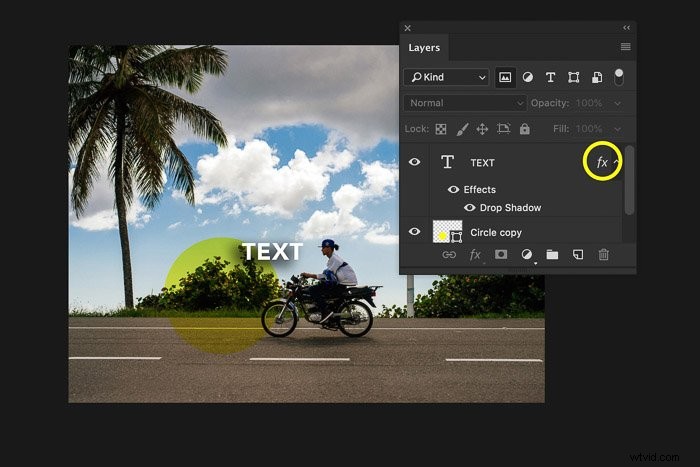
Task: Collapse TEXT layer effects chevron
Action: [x=616, y=161]
